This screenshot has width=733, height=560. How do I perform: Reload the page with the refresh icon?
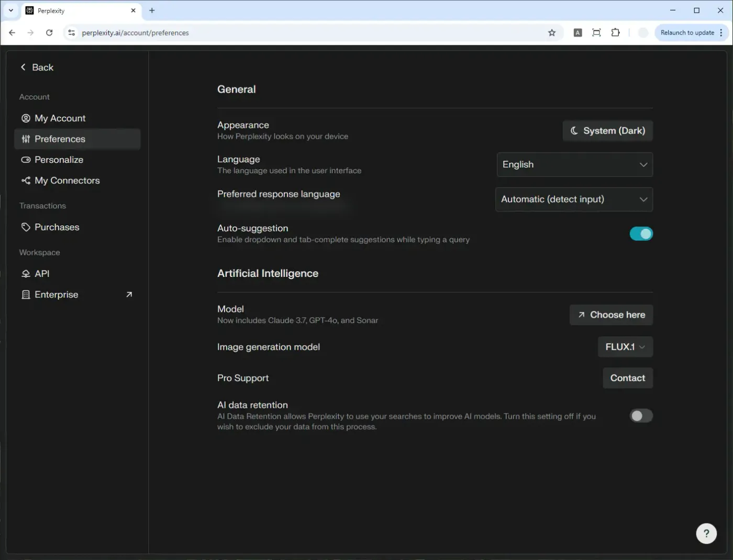49,32
